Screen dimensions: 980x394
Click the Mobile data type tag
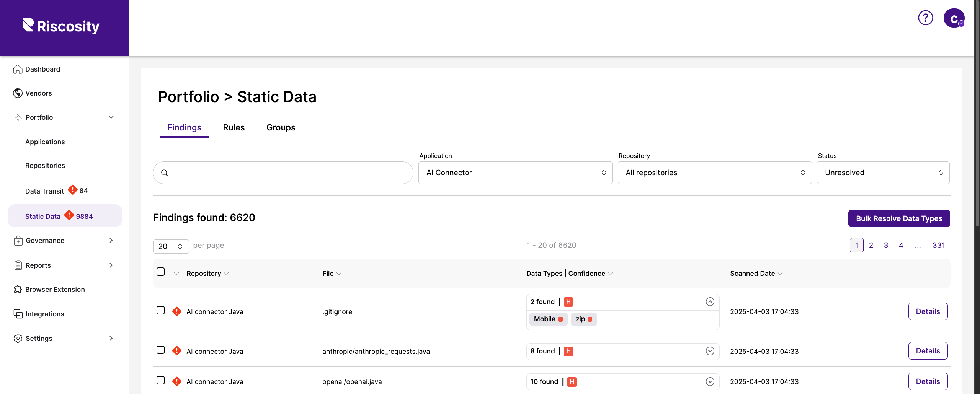[548, 319]
